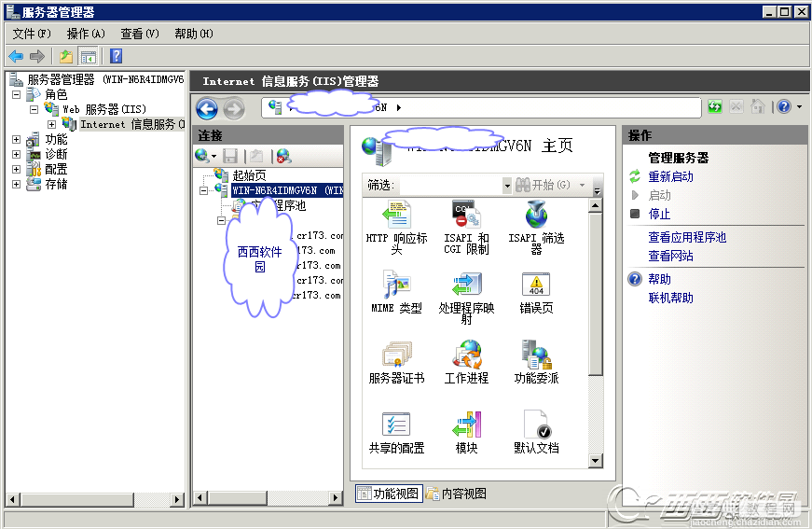Screen dimensions: 812x529
Task: Open the 帮助(H) menu
Action: (194, 34)
